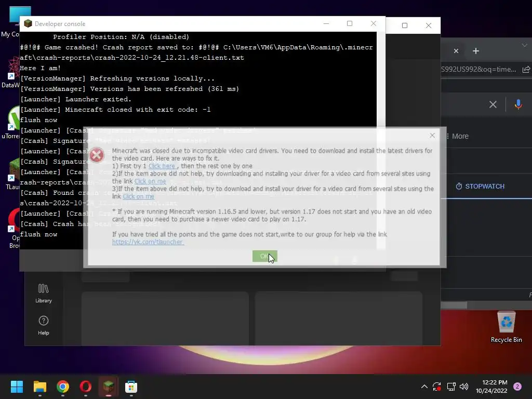Switch to the STOPWATCH tab

coord(480,187)
